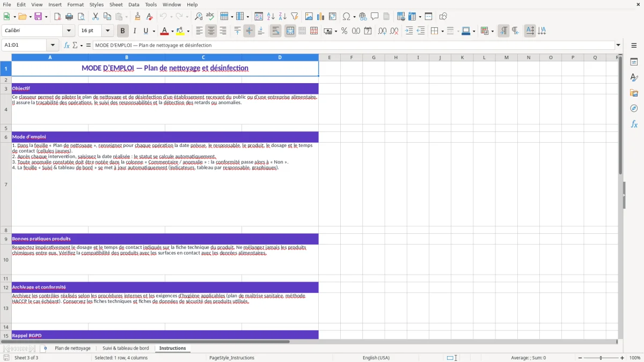Click the Cut scissors icon
Viewport: 644px width, 362px height.
[96, 17]
